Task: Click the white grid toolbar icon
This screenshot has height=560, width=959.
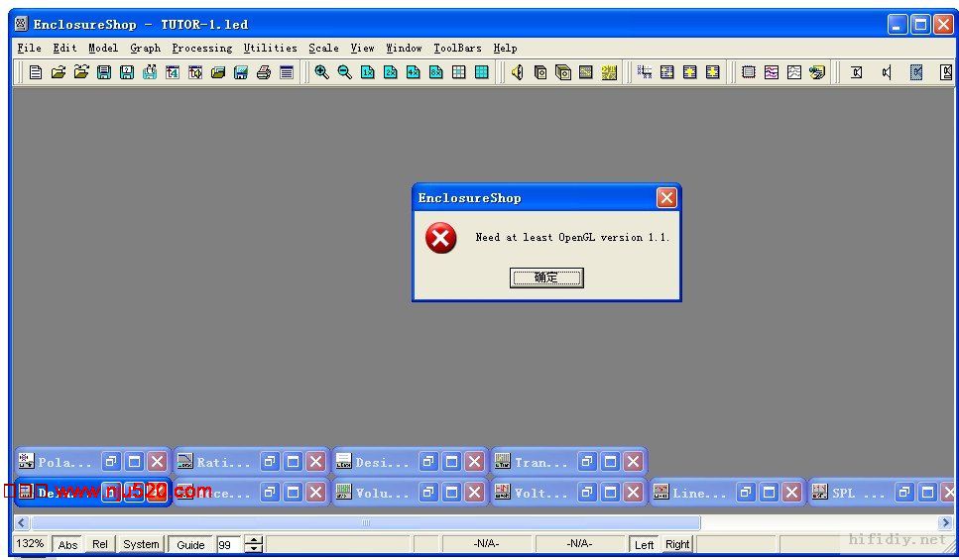Action: pyautogui.click(x=459, y=72)
